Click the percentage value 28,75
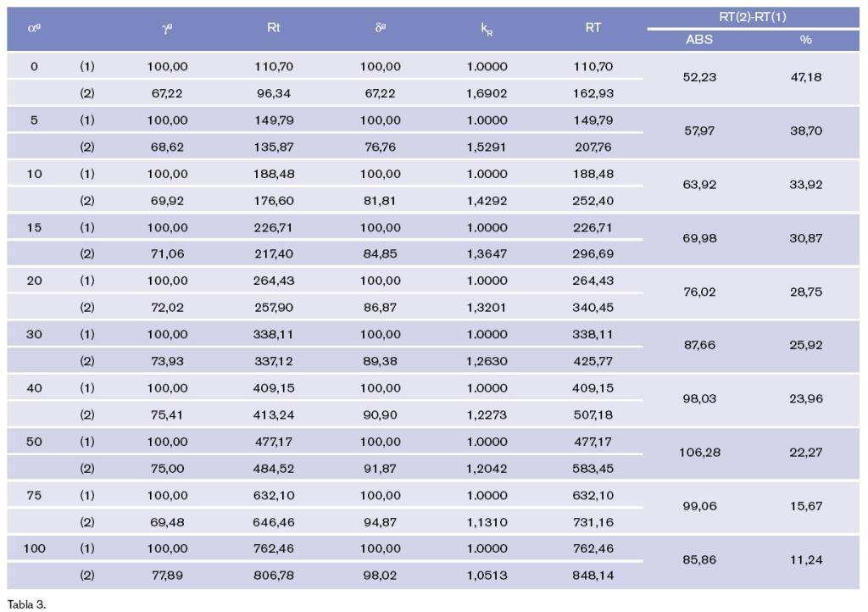 pyautogui.click(x=805, y=292)
